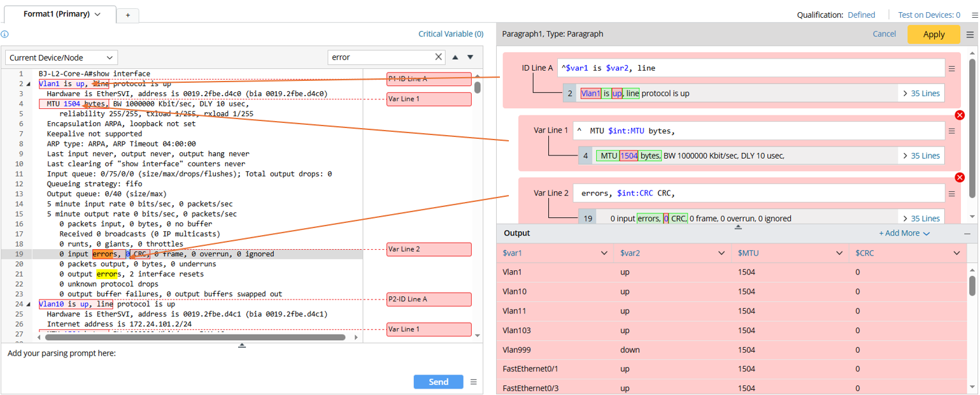Expand the $var1 column dropdown
980x395 pixels.
604,254
